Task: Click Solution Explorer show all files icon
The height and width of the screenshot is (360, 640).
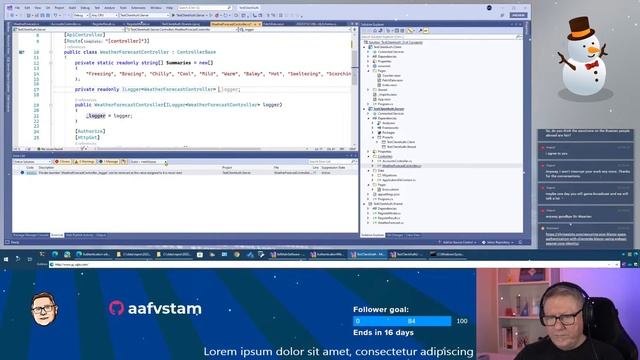Action: 402,31
